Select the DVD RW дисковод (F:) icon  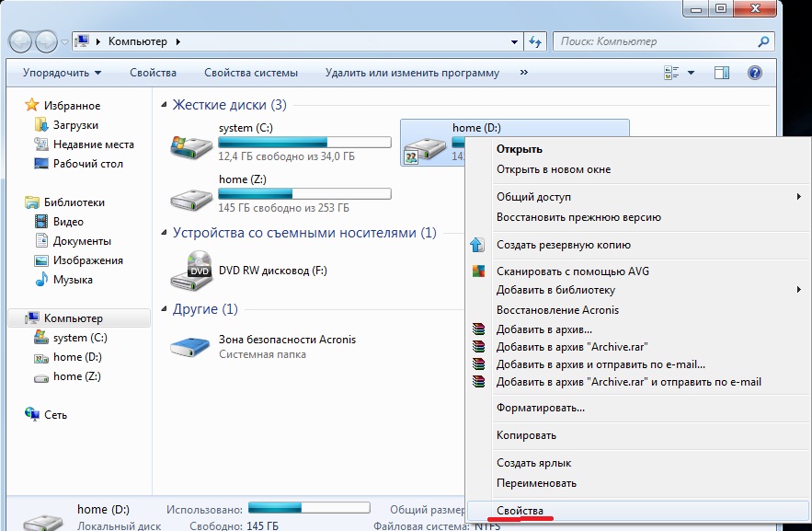click(191, 270)
